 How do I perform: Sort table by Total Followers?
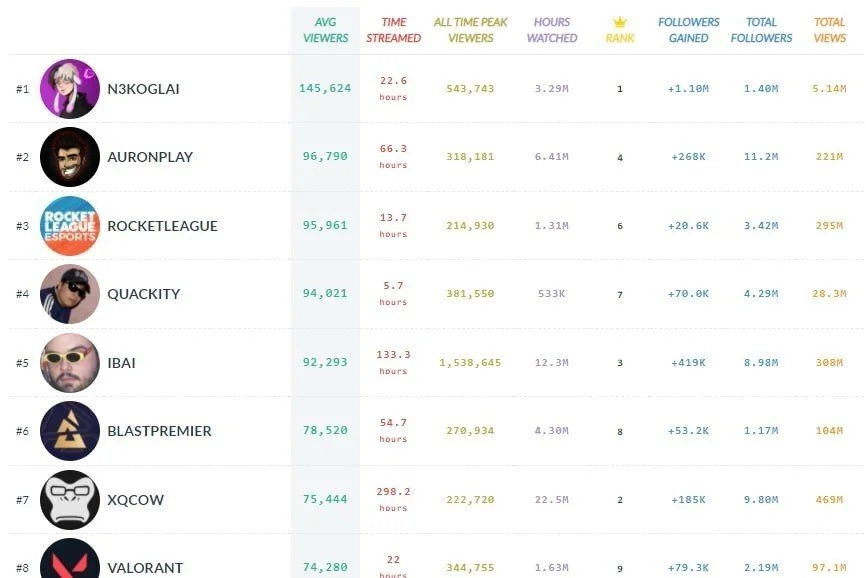761,30
